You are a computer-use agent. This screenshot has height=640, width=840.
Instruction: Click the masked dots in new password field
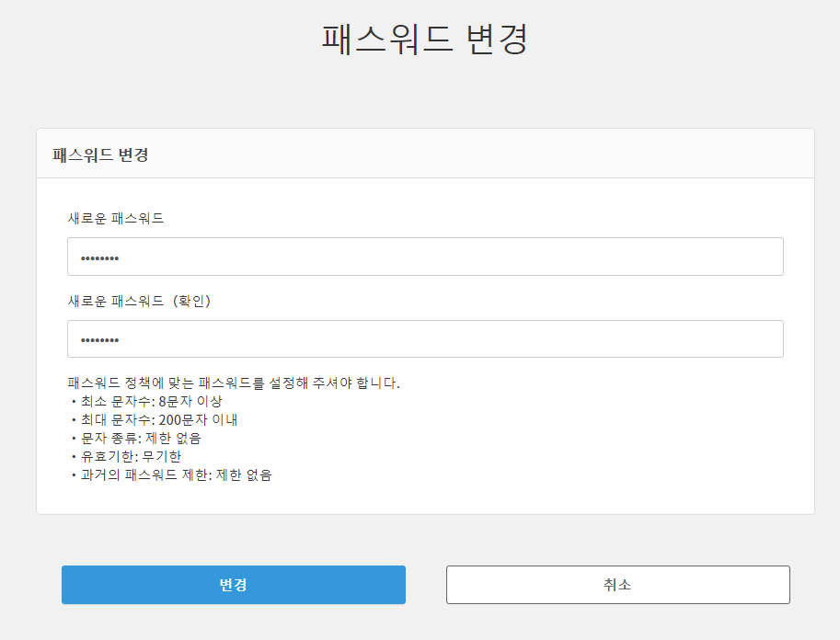(x=99, y=257)
